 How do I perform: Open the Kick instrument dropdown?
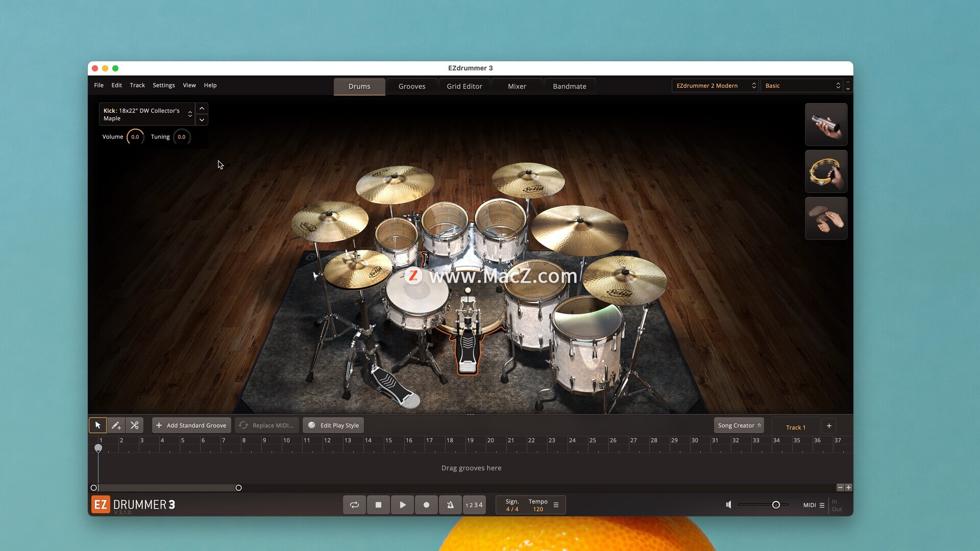click(x=147, y=114)
